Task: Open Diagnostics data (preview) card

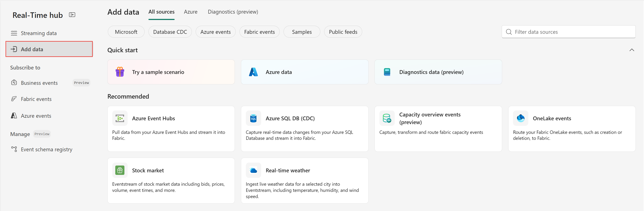Action: point(438,72)
